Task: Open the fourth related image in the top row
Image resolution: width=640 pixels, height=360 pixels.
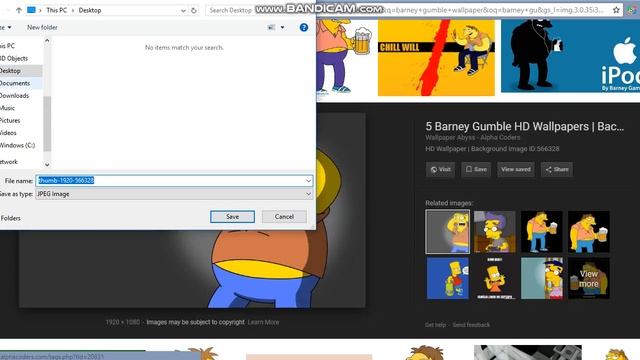Action: [x=589, y=232]
